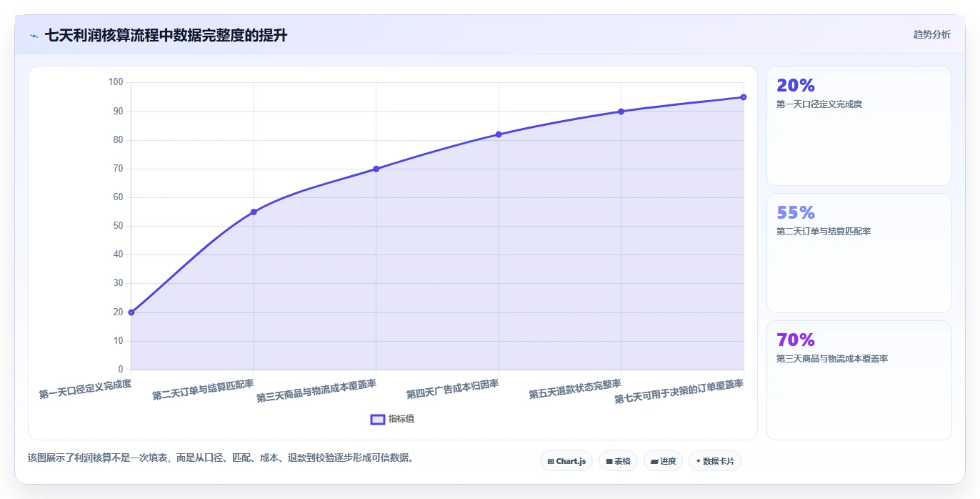980x499 pixels.
Task: Click the data point at value 55
Action: [x=254, y=212]
